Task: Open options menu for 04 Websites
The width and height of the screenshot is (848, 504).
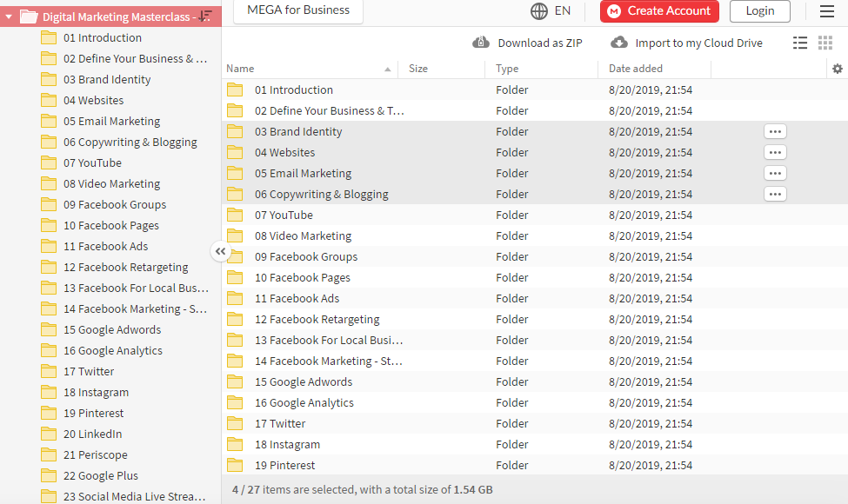Action: coord(775,152)
